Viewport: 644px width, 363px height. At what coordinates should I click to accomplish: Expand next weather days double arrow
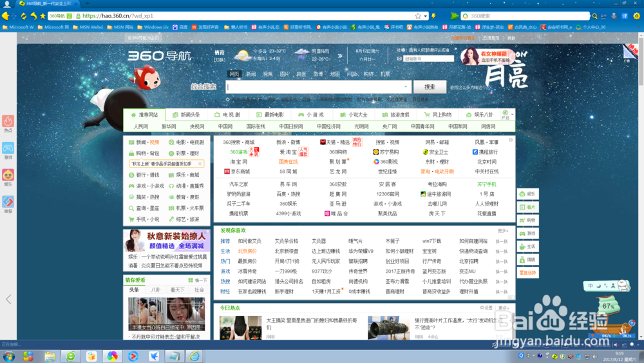pos(340,55)
